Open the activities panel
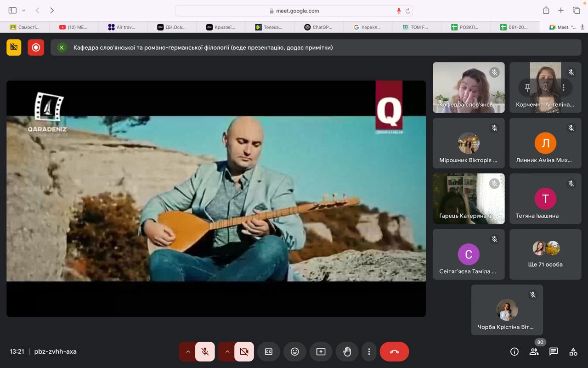The height and width of the screenshot is (368, 588). coord(573,352)
